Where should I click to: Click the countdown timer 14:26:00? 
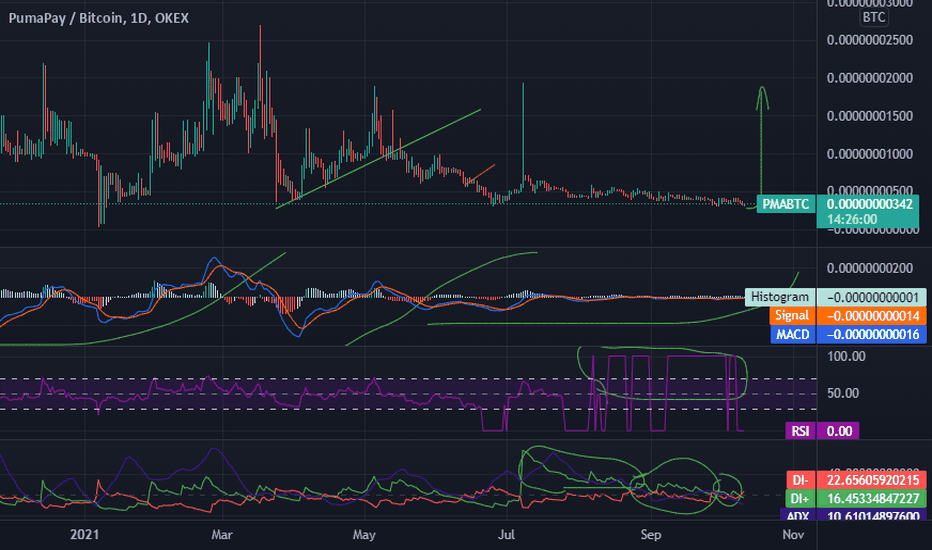tap(852, 220)
